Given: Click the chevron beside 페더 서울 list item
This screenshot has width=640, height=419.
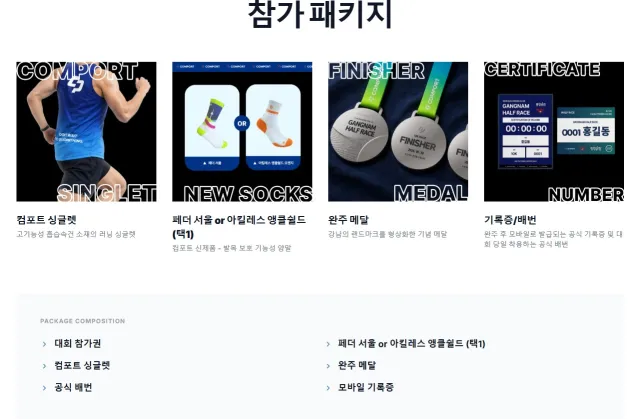Looking at the screenshot, I should tap(328, 344).
